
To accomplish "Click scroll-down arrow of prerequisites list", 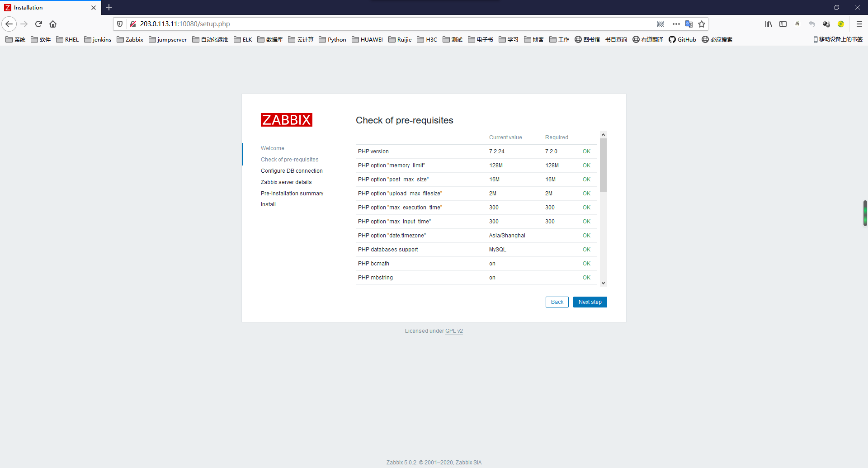I will pos(603,283).
